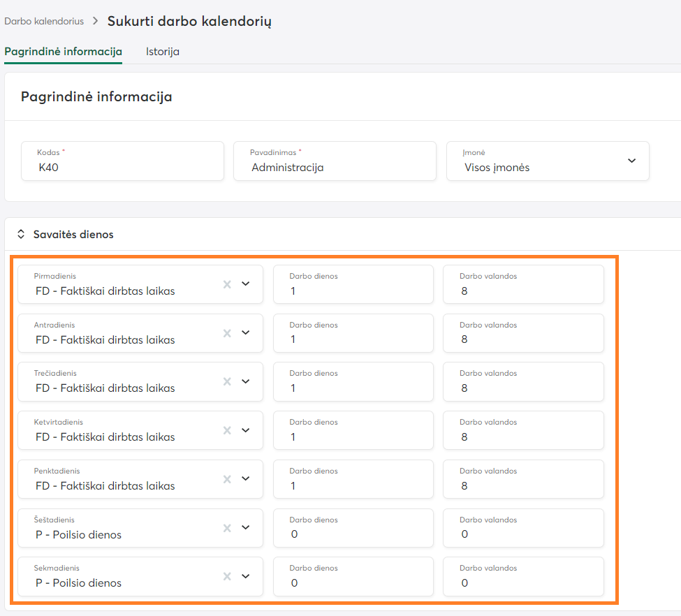Edit Darbo valandos for Pirmadienis
This screenshot has height=616, width=681.
[523, 291]
